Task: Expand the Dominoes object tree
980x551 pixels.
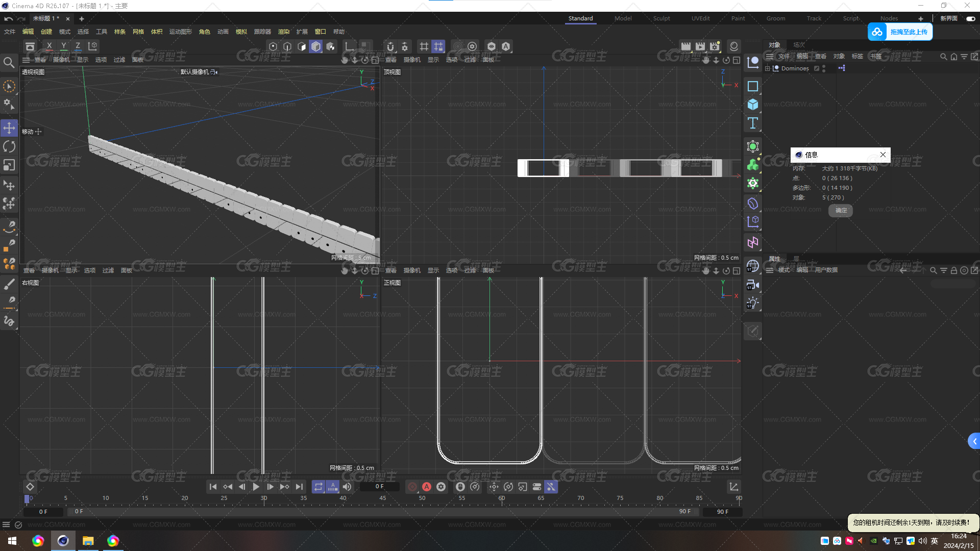Action: coord(767,68)
